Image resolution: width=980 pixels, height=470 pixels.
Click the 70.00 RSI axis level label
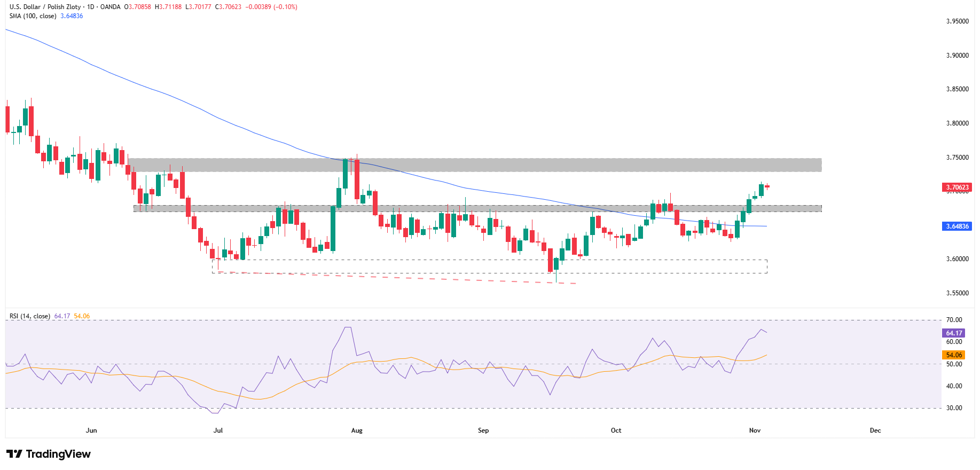pos(954,320)
